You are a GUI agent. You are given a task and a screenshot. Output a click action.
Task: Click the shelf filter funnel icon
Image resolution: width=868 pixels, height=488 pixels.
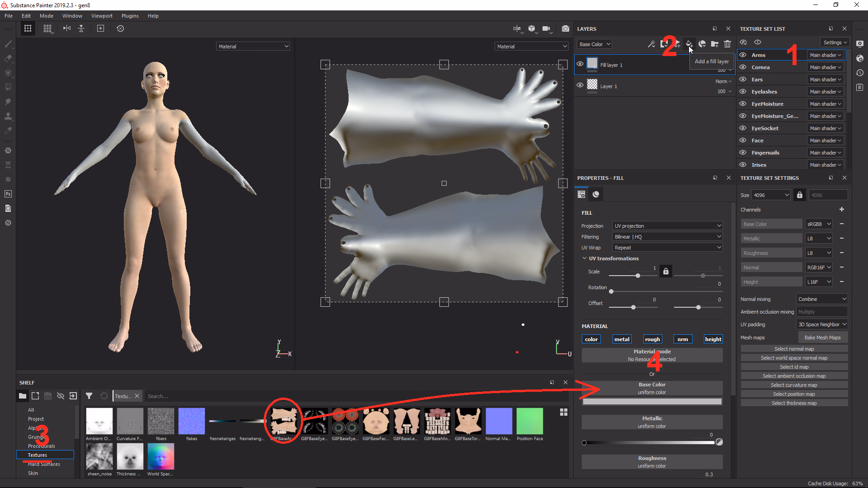89,396
